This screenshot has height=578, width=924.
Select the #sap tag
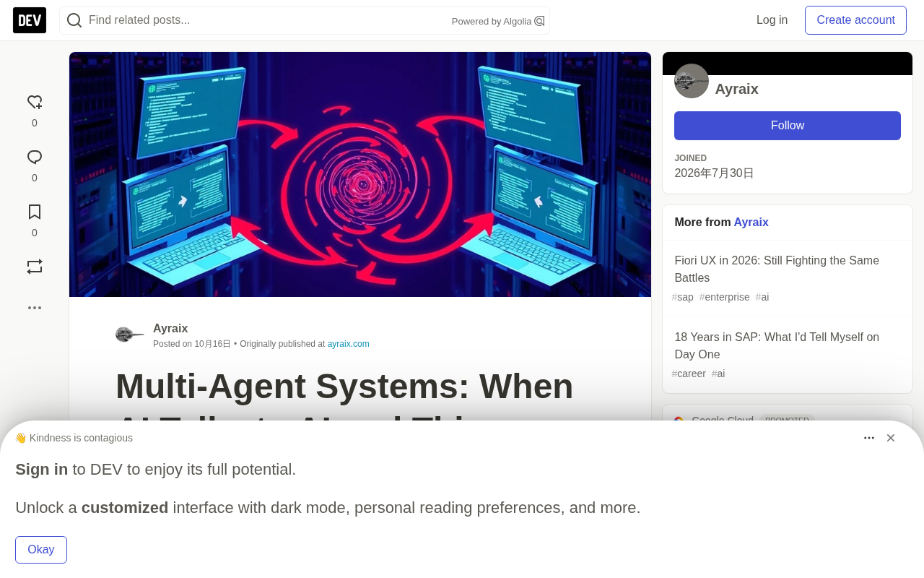pyautogui.click(x=683, y=297)
